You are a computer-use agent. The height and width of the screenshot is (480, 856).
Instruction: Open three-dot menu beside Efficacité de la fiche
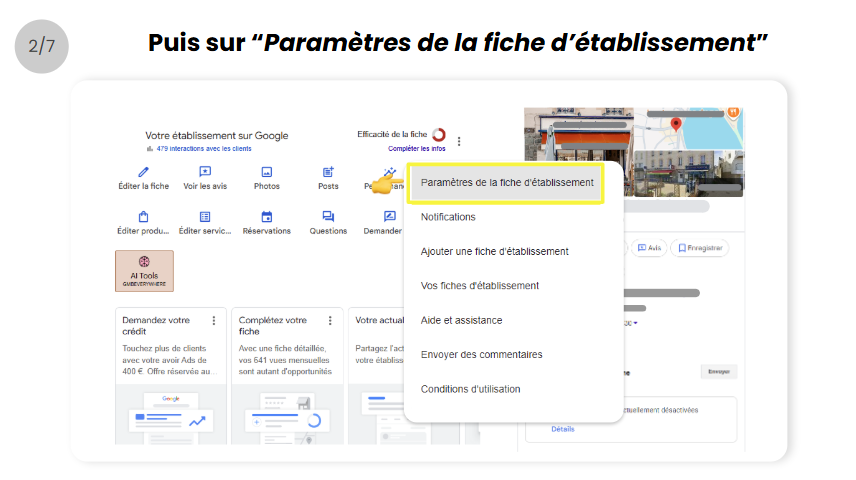[x=459, y=141]
